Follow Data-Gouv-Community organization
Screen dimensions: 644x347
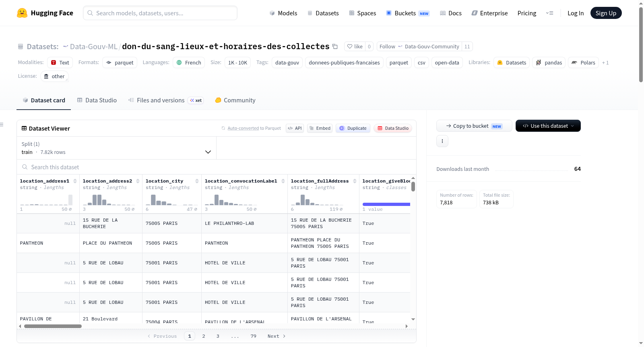(419, 46)
